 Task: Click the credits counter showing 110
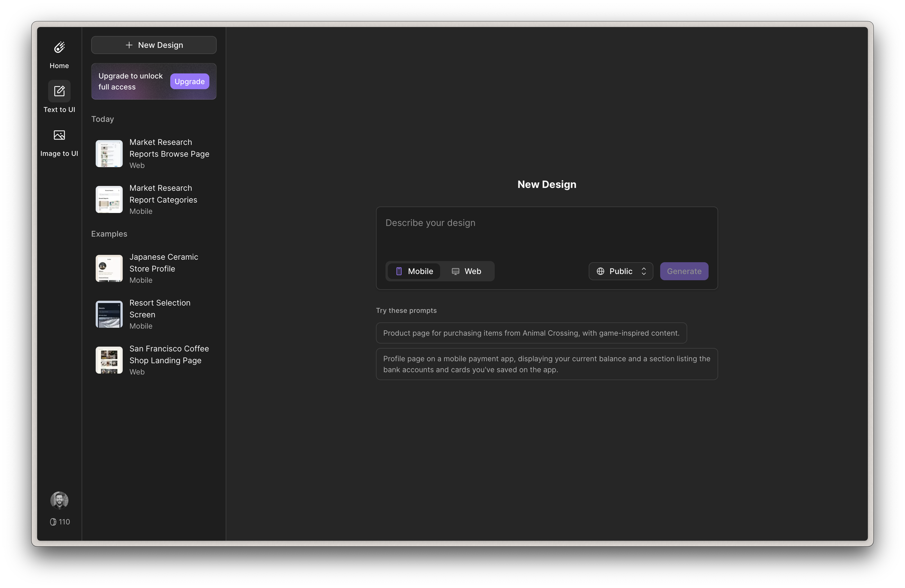pyautogui.click(x=60, y=522)
